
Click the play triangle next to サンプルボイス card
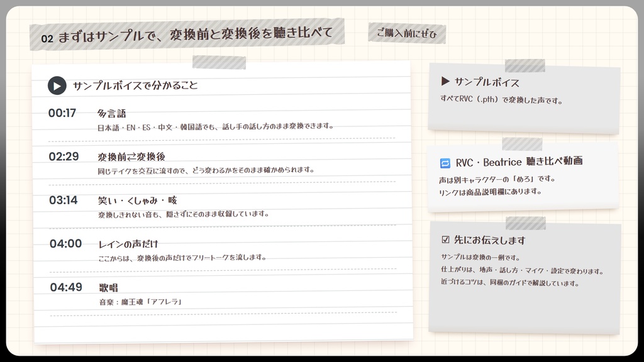445,81
